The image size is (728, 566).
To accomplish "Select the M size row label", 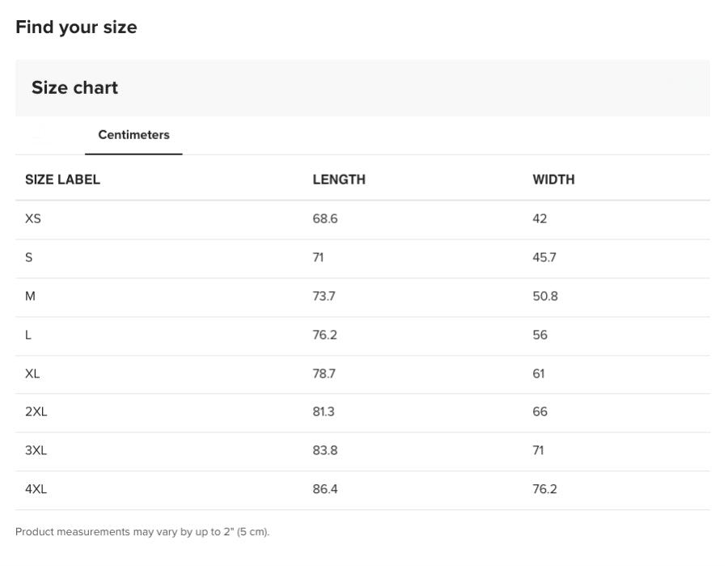I will click(31, 296).
